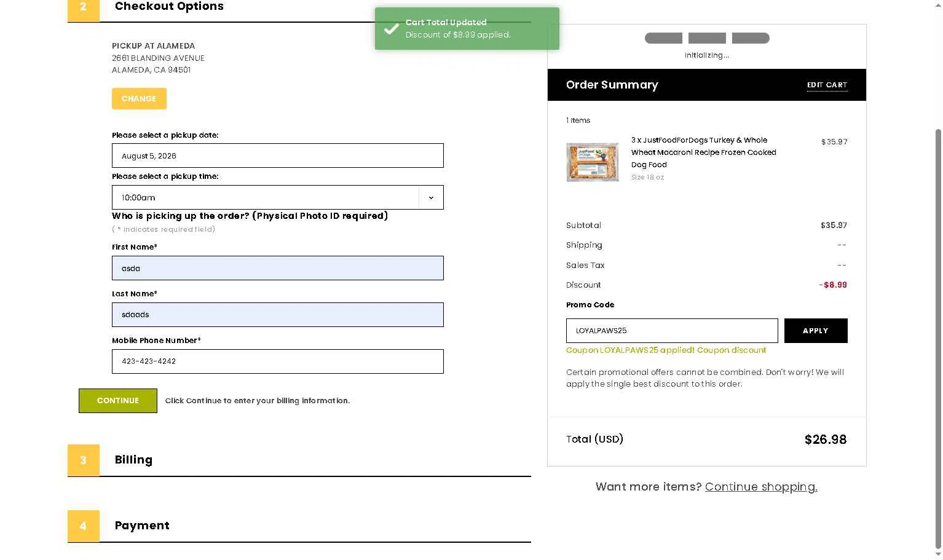Viewport: 943px width, 560px height.
Task: Click the product price $35.97 beside item
Action: pyautogui.click(x=834, y=142)
